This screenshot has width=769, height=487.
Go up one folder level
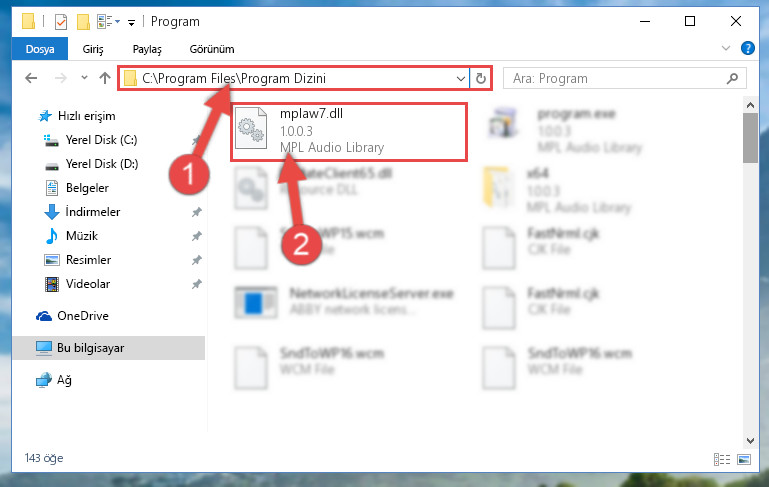click(104, 78)
